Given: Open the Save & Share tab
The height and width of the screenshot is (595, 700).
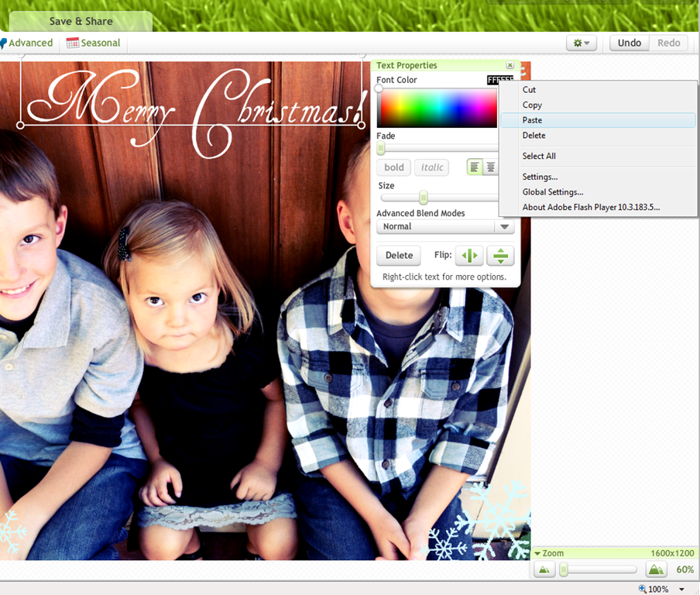Looking at the screenshot, I should [x=81, y=22].
